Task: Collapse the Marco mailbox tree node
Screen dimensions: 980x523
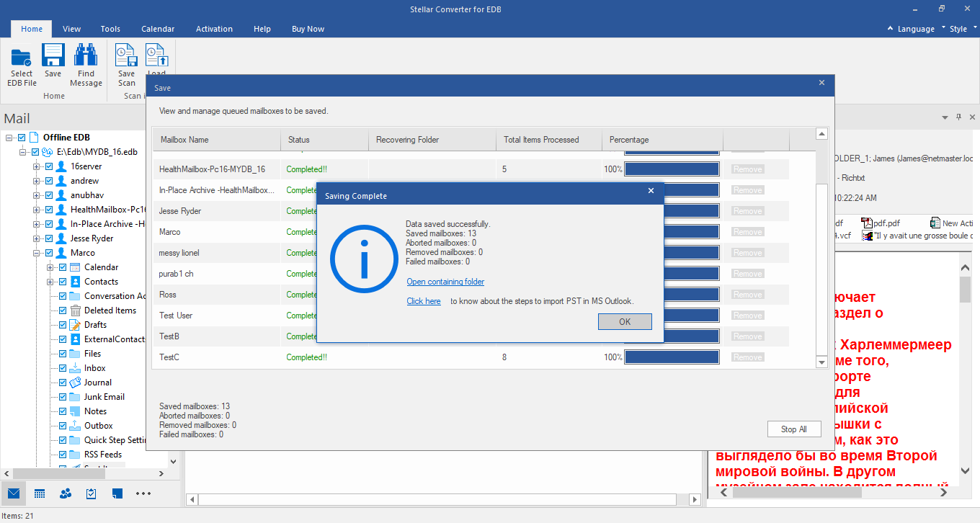Action: (36, 253)
